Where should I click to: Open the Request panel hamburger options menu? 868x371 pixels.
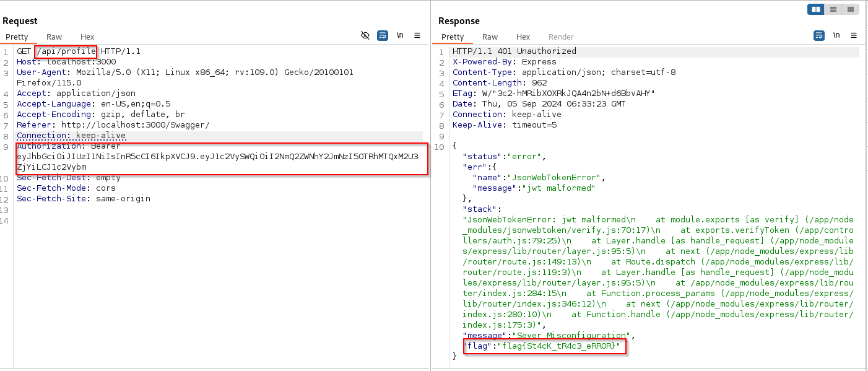(x=417, y=35)
